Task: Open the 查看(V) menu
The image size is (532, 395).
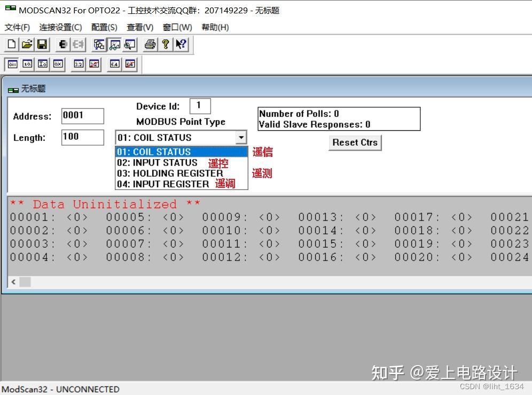Action: click(140, 27)
